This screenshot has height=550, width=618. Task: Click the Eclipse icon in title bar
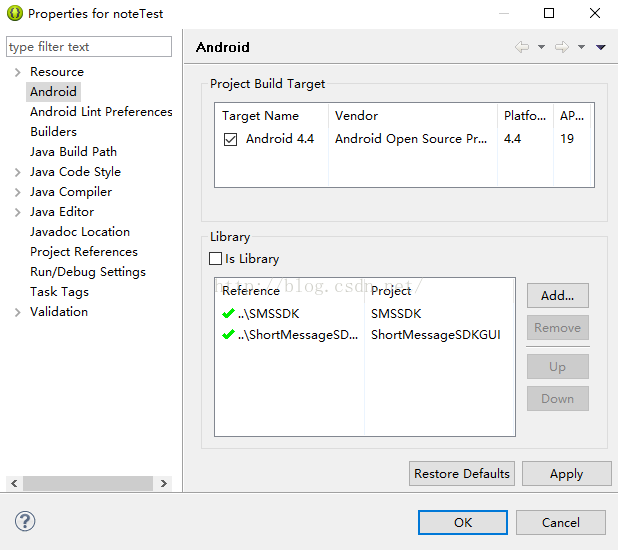[x=14, y=14]
